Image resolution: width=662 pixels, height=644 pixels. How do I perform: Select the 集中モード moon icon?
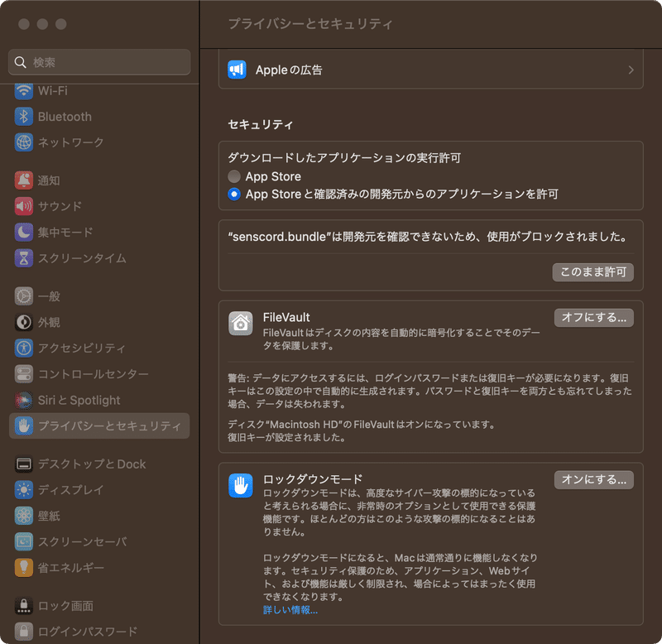click(24, 233)
